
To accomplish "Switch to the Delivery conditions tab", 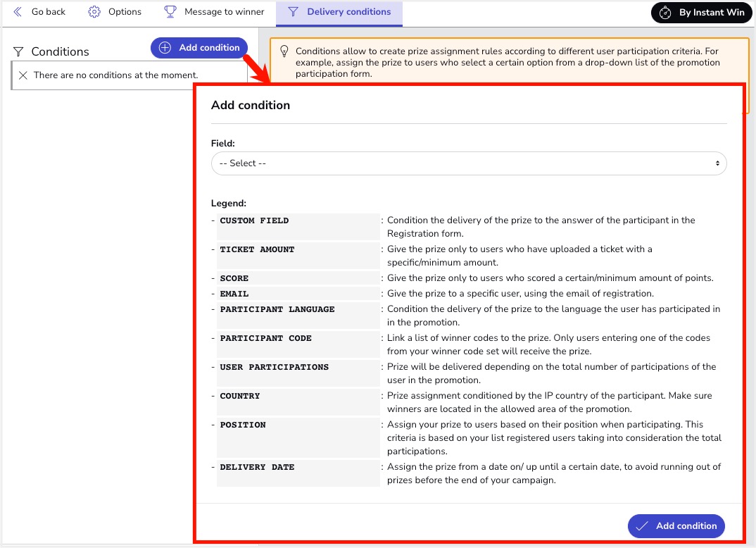I will 348,12.
